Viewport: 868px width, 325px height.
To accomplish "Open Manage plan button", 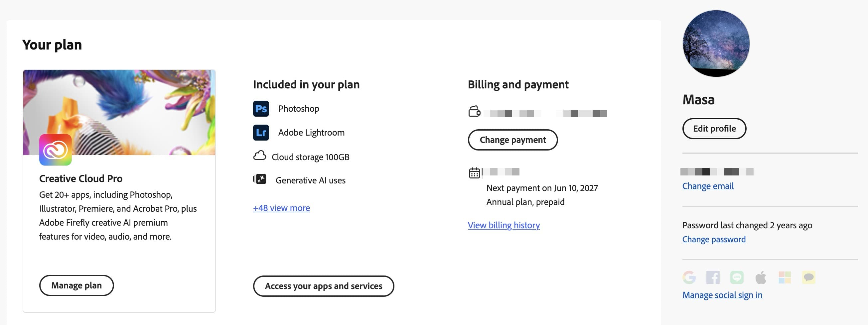I will pos(76,285).
